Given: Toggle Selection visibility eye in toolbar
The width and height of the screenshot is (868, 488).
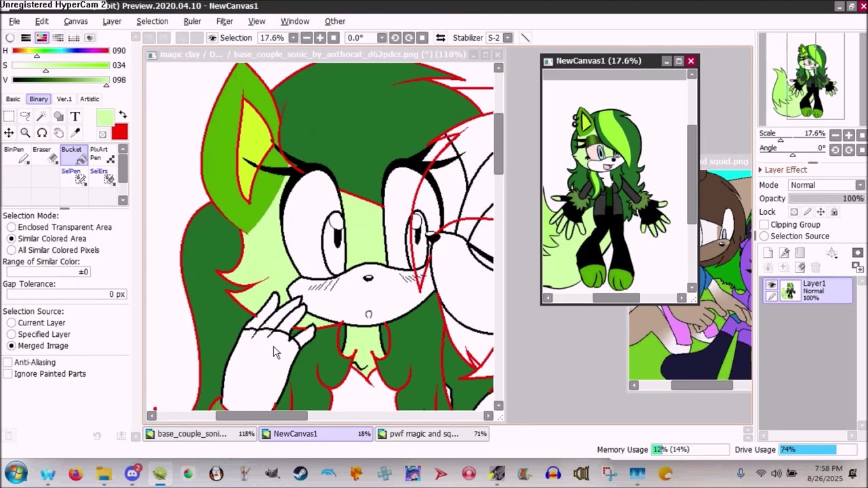Looking at the screenshot, I should 212,38.
